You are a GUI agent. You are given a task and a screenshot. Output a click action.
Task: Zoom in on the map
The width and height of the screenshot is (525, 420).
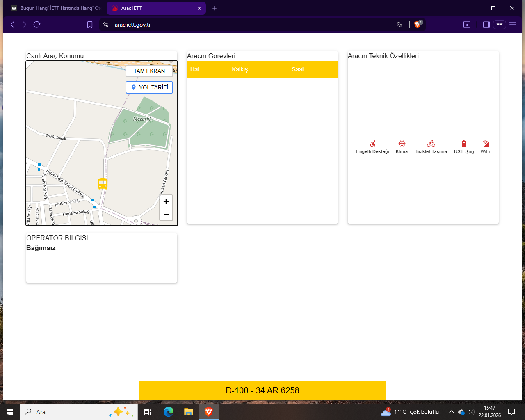pyautogui.click(x=166, y=201)
